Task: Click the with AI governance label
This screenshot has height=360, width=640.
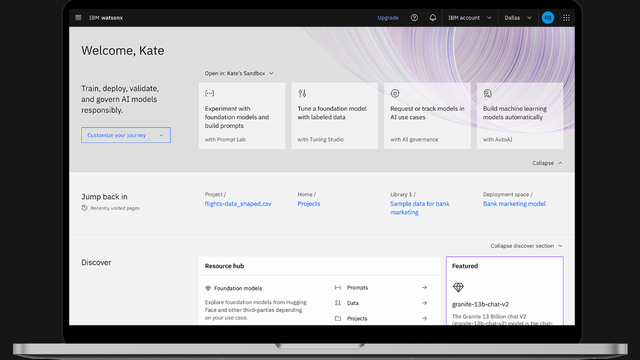Action: point(414,140)
